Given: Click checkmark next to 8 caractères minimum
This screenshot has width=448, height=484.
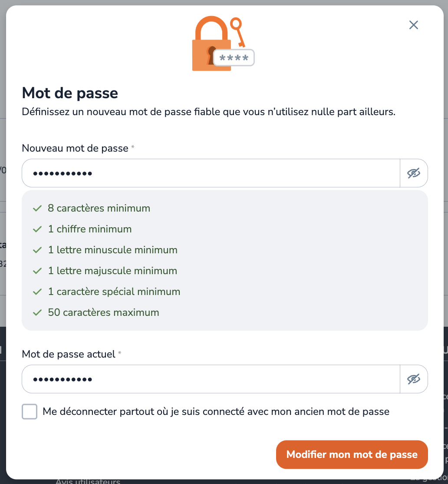Looking at the screenshot, I should [x=37, y=209].
